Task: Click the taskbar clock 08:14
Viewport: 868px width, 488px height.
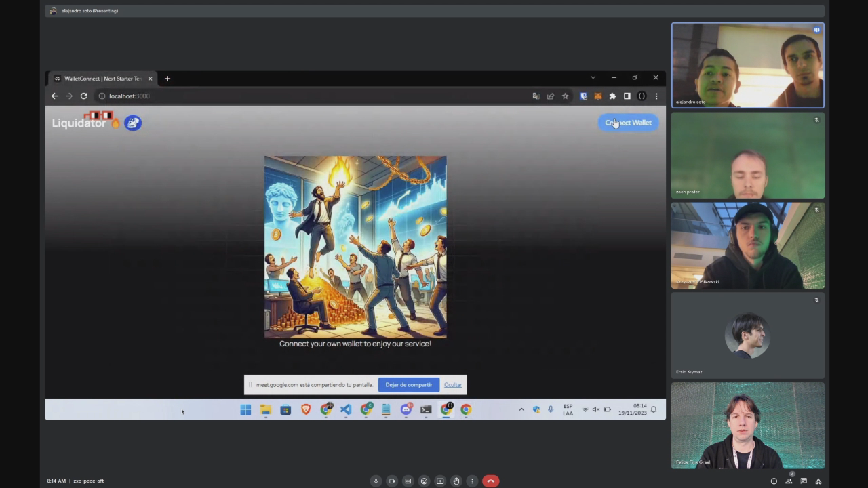Action: click(632, 409)
